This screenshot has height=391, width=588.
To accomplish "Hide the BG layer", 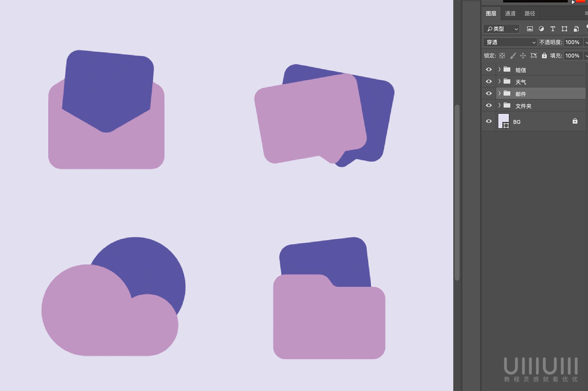I will click(x=489, y=121).
